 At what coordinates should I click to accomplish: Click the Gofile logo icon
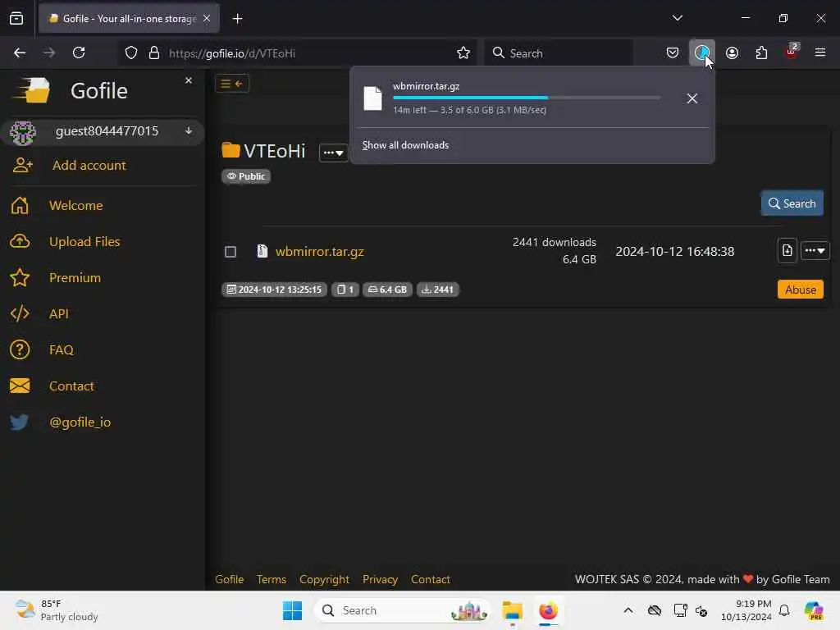pos(32,90)
